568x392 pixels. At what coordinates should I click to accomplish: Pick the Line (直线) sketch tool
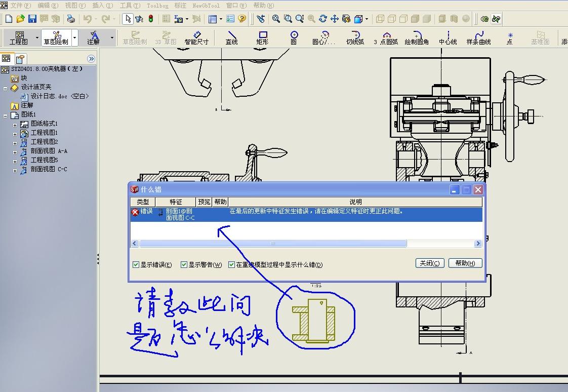[x=231, y=38]
